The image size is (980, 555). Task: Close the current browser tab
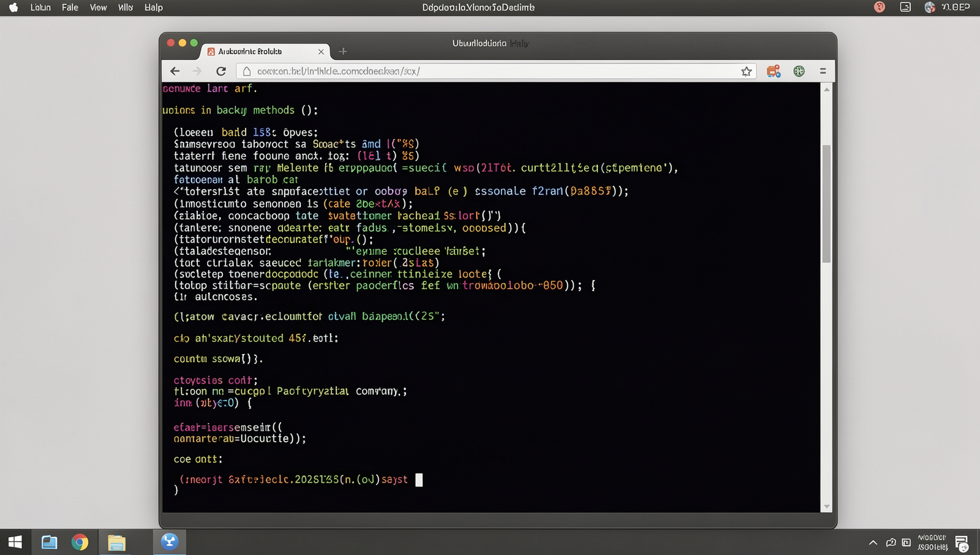(x=321, y=51)
